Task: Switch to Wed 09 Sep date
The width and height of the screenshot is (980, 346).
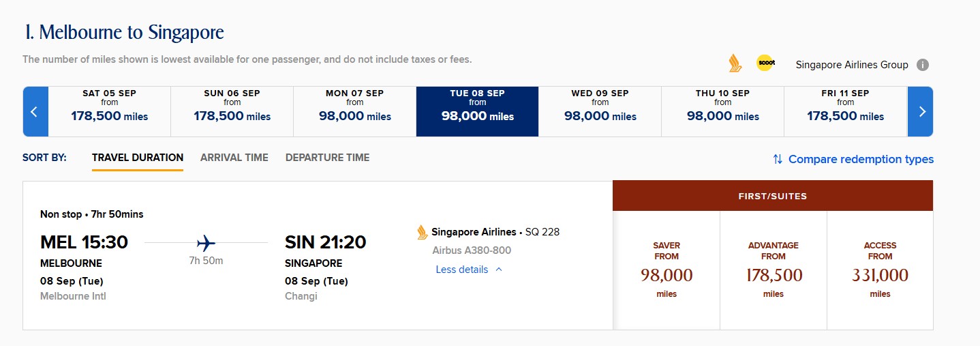Action: [x=600, y=111]
